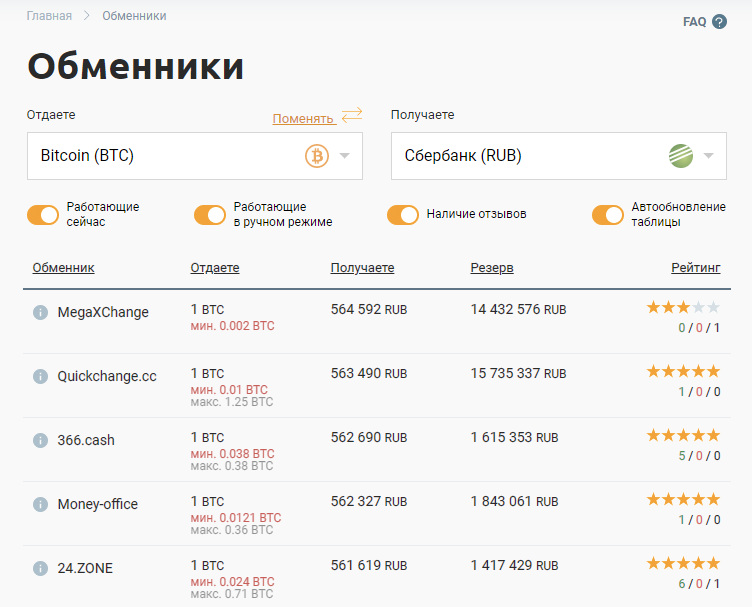The width and height of the screenshot is (752, 607).
Task: Open the Quickchange.cc exchanger
Action: (107, 376)
